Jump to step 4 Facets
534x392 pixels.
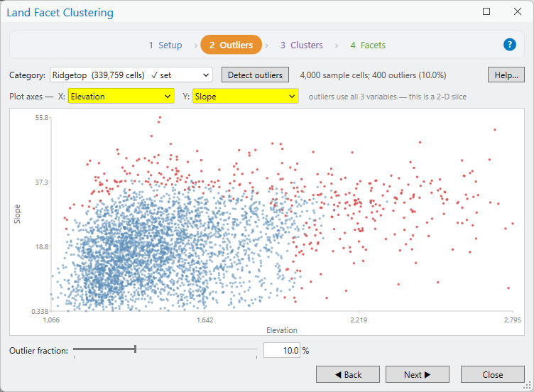[368, 45]
